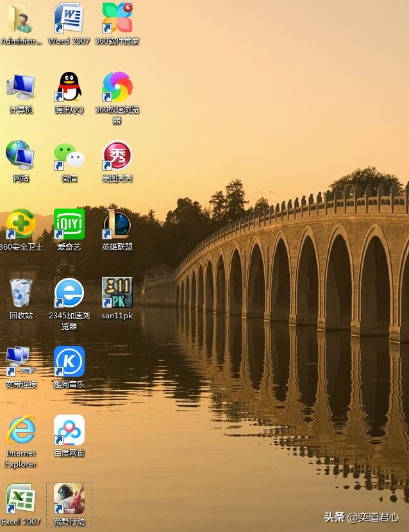Click the 回收站 Recycle Bin icon
The height and width of the screenshot is (532, 409).
click(21, 293)
